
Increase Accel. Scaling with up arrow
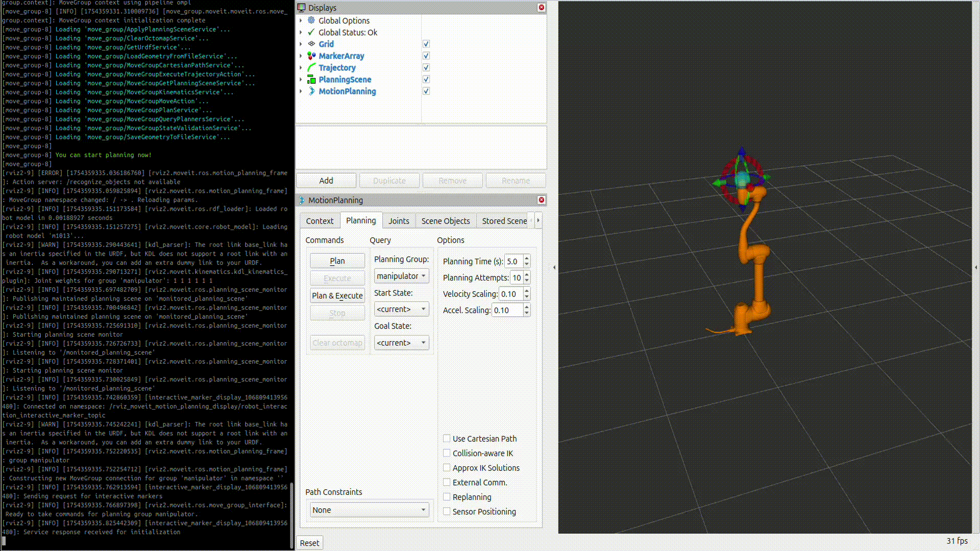tap(527, 307)
